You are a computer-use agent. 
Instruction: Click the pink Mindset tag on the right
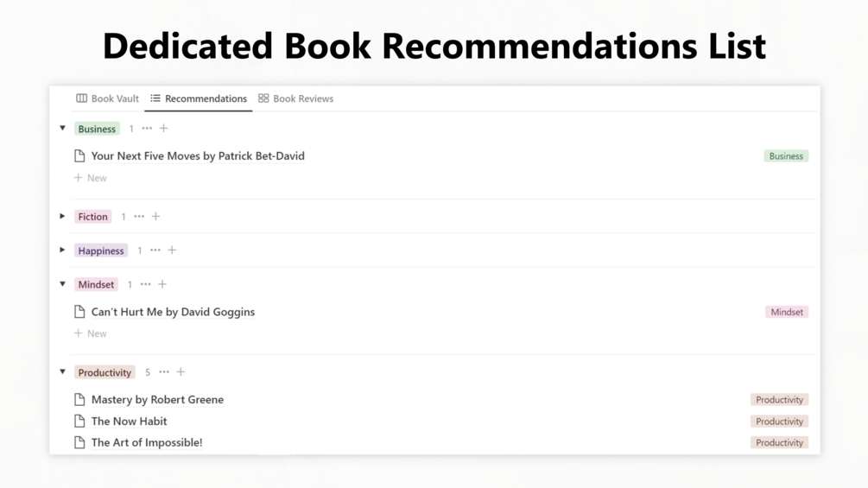(786, 312)
